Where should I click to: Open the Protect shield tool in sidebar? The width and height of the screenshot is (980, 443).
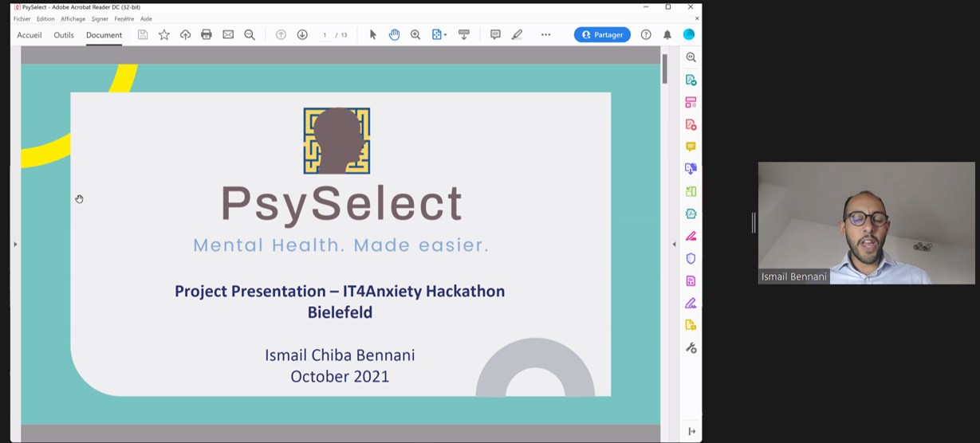(691, 258)
